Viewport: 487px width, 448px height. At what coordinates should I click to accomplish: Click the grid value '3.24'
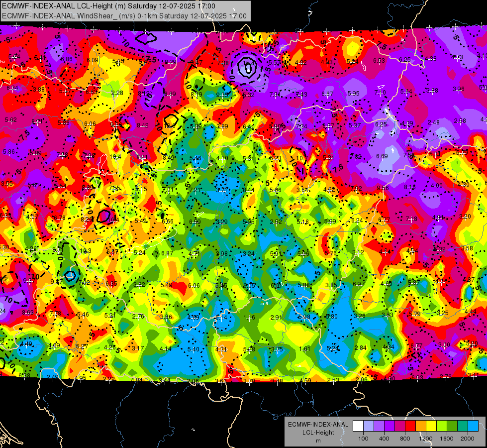249,254
